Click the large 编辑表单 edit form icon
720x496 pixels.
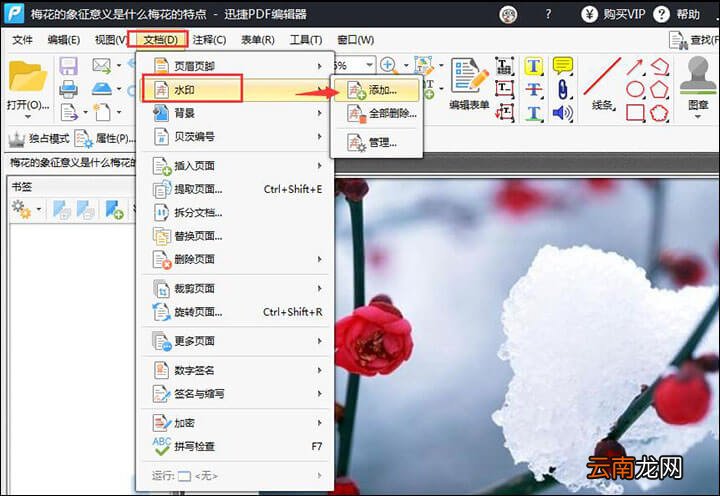469,76
